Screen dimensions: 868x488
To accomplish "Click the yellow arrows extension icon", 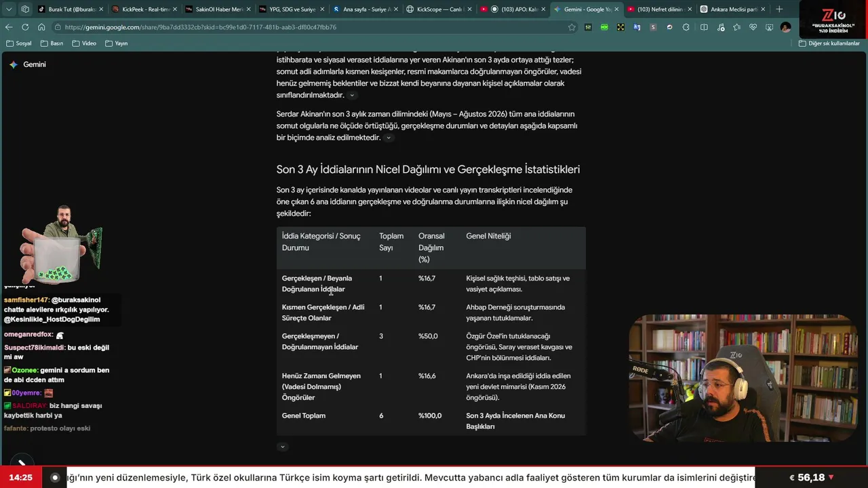I will (620, 27).
